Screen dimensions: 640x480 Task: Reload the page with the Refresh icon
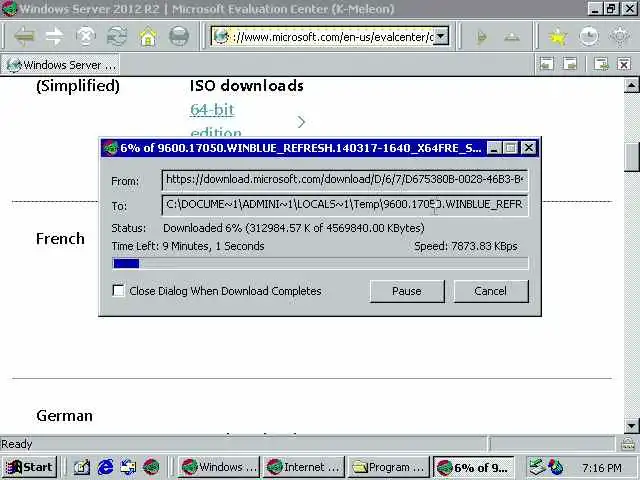(x=117, y=37)
